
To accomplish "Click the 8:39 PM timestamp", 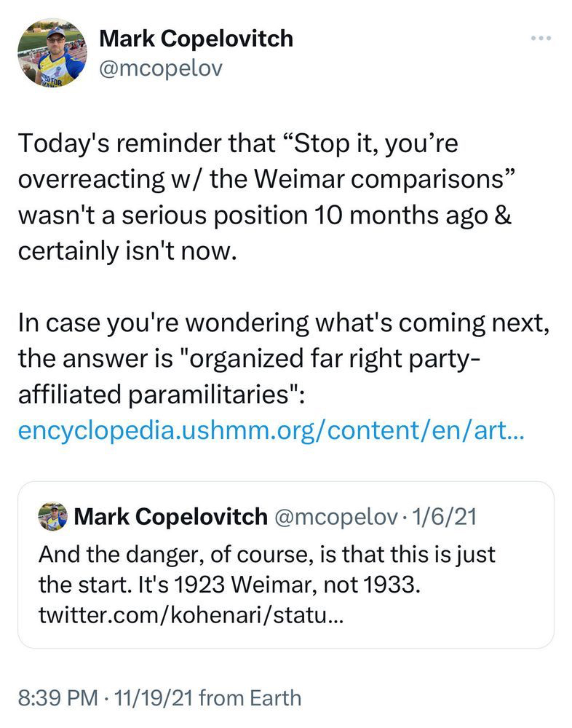I will pos(56,698).
